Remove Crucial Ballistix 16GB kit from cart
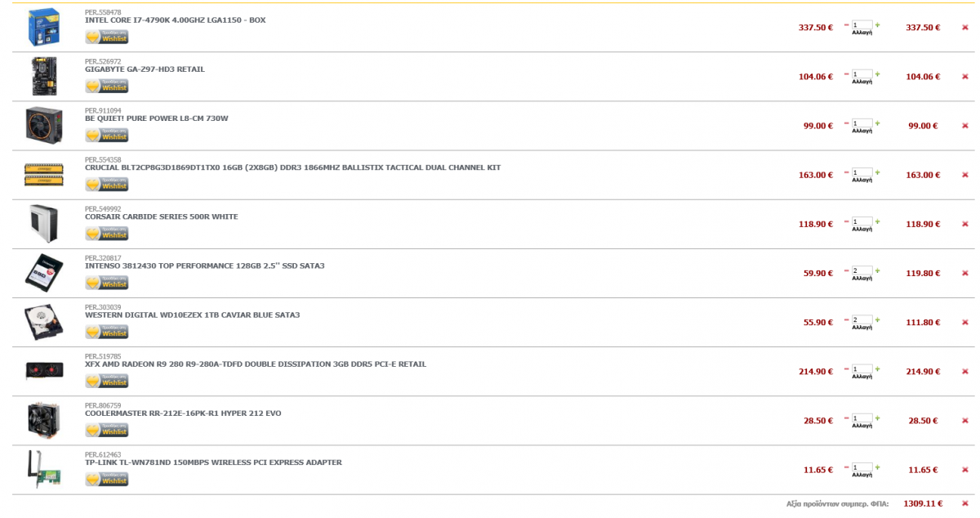This screenshot has height=518, width=980. [x=964, y=174]
